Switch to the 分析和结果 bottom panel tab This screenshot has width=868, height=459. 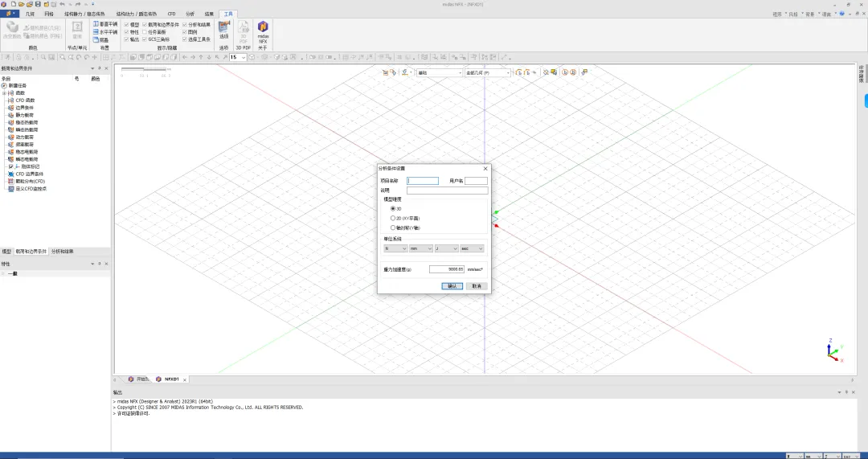tap(62, 252)
